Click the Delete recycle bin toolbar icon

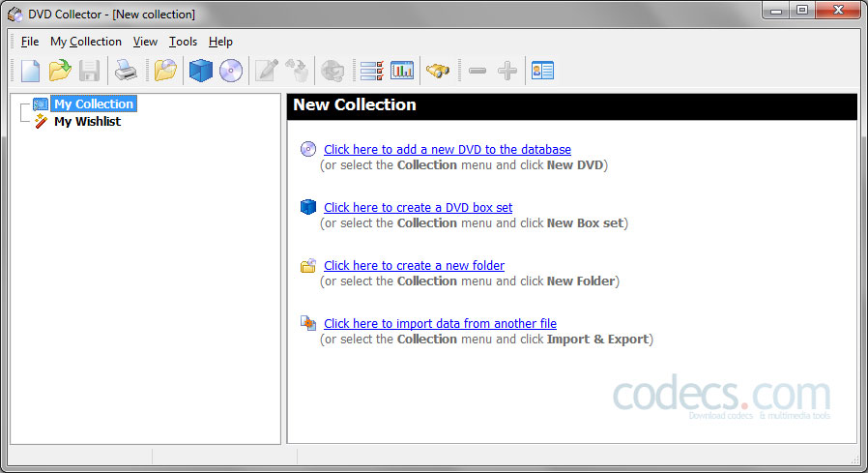pos(297,71)
